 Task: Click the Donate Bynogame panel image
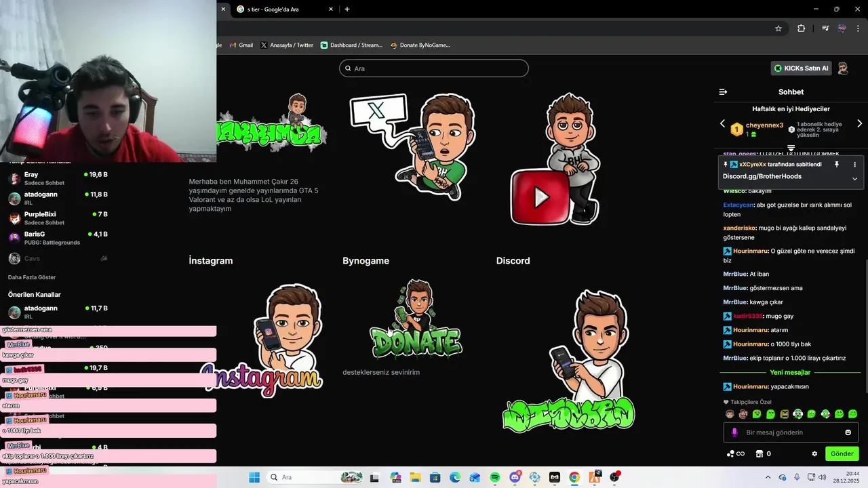(416, 319)
